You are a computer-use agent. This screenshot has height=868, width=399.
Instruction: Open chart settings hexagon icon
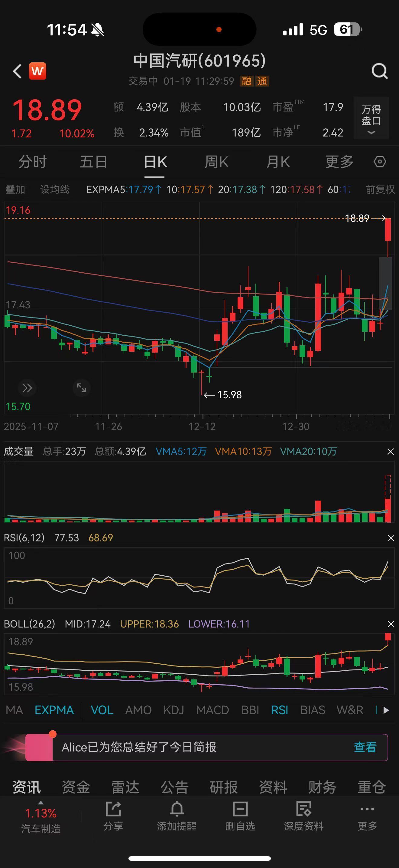click(x=379, y=162)
